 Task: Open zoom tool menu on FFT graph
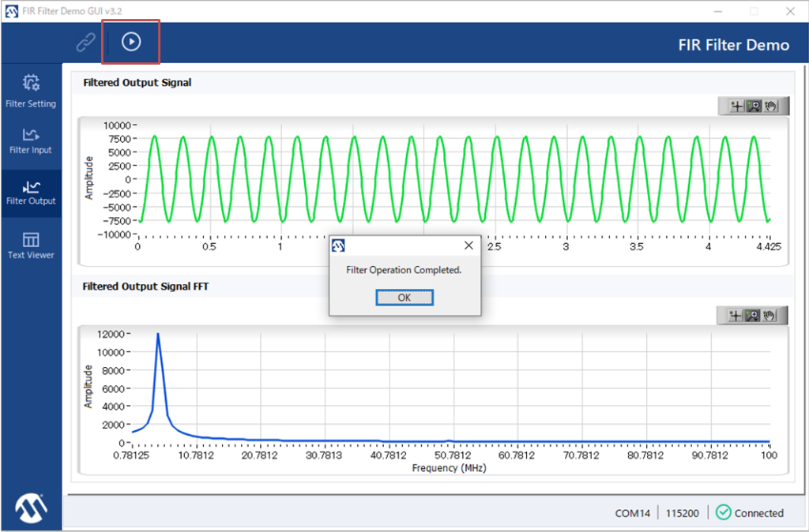coord(754,316)
